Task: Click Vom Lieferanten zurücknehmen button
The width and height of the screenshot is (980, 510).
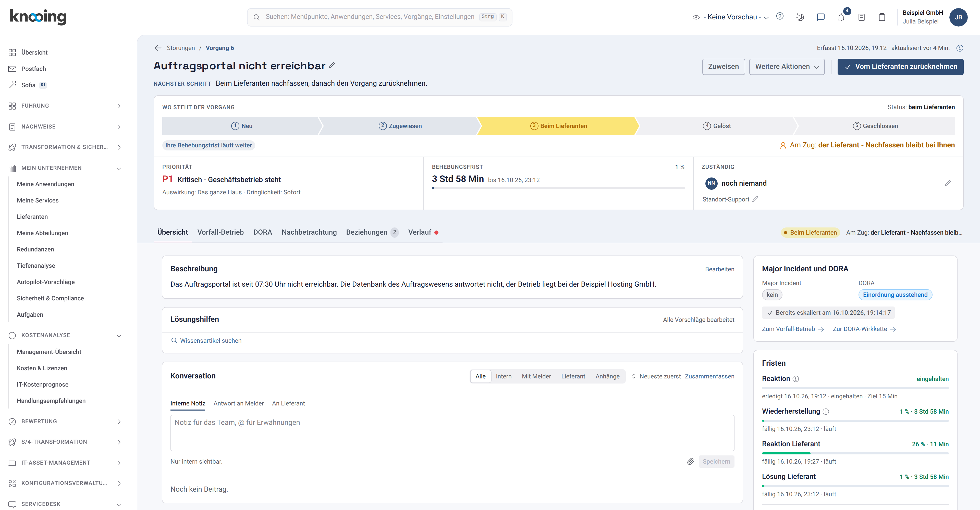Action: 900,67
